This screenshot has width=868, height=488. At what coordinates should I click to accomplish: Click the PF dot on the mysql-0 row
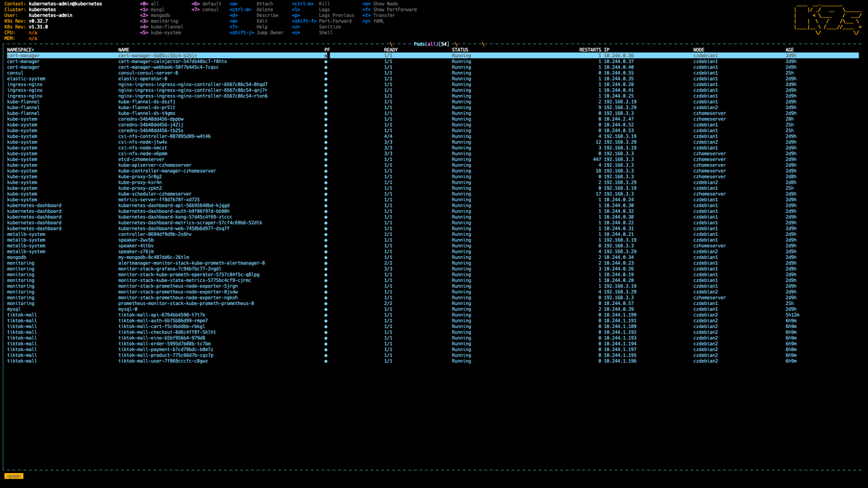pos(325,309)
